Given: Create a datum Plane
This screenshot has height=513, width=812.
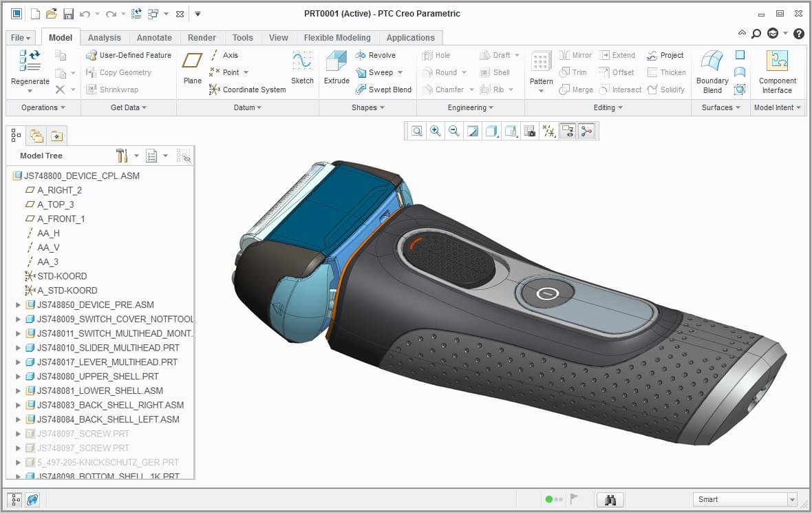Looking at the screenshot, I should point(192,67).
